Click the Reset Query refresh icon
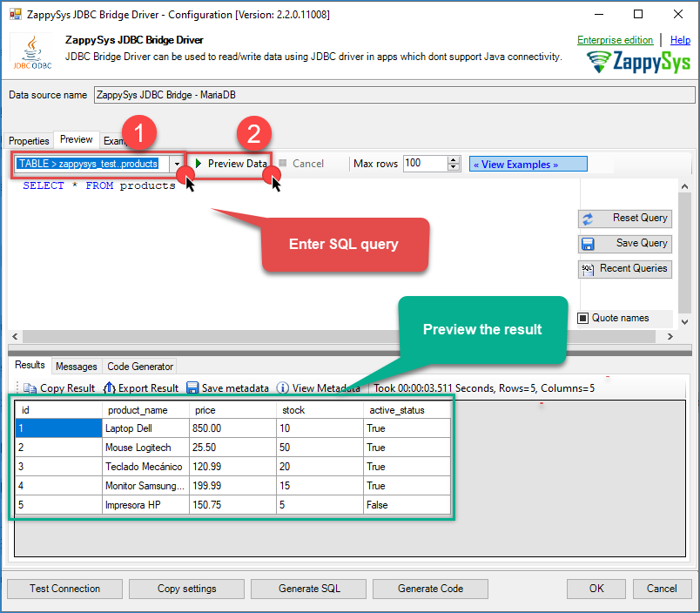This screenshot has height=613, width=700. (588, 219)
